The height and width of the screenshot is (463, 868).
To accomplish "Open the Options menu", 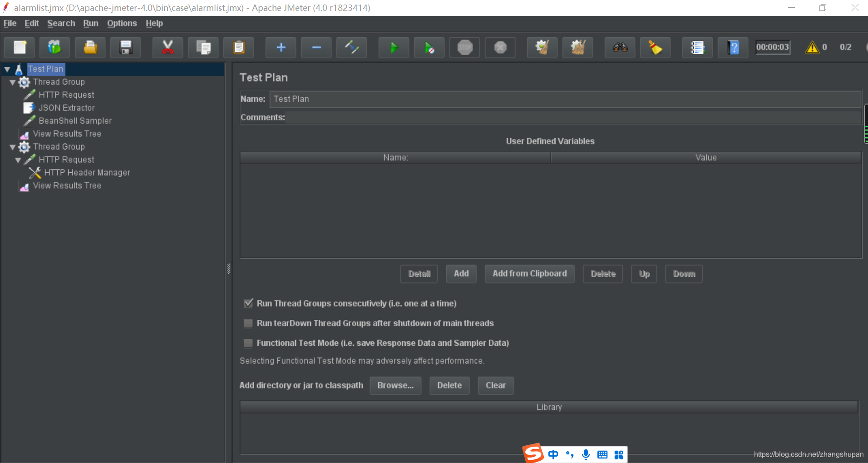I will point(121,23).
